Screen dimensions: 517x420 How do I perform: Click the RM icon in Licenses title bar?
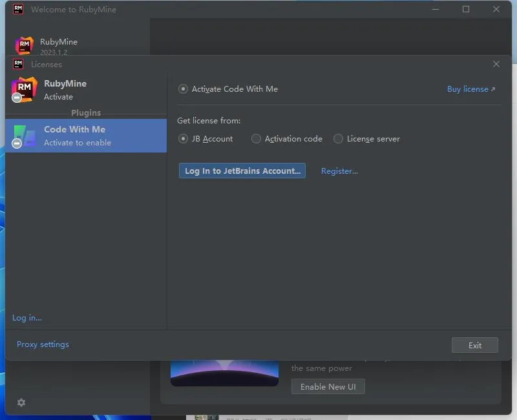click(x=18, y=64)
